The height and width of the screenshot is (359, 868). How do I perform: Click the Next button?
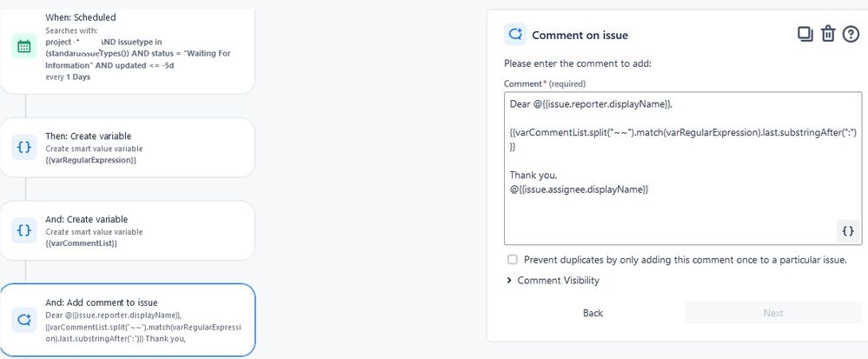pos(773,313)
